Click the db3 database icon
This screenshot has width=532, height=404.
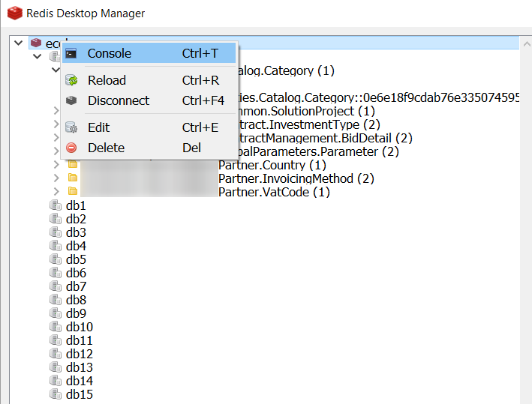tap(56, 232)
